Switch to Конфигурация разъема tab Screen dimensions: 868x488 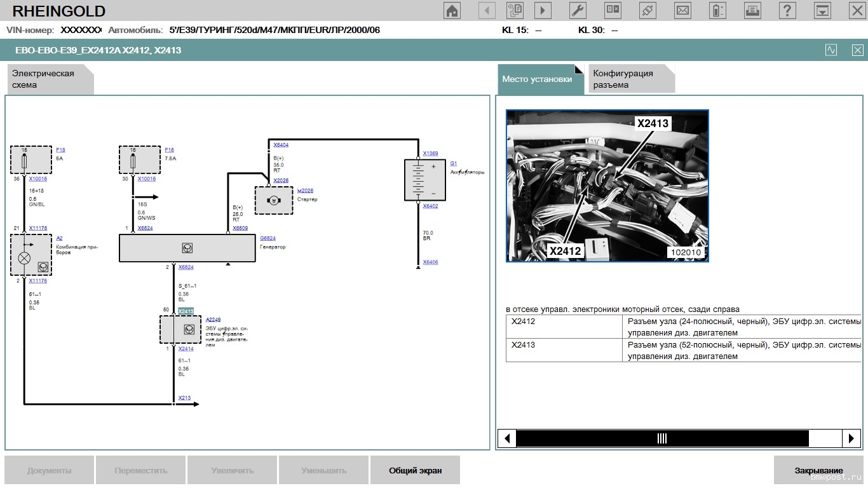click(630, 79)
